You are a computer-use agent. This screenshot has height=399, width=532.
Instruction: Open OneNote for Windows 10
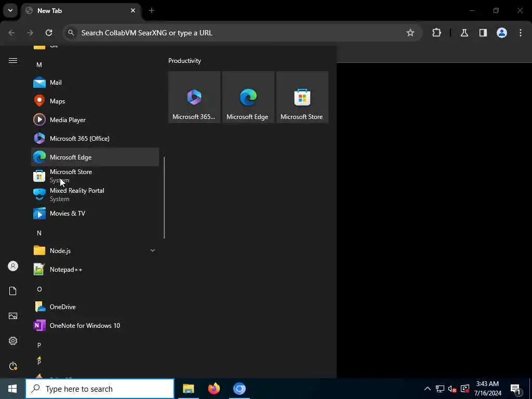95,325
